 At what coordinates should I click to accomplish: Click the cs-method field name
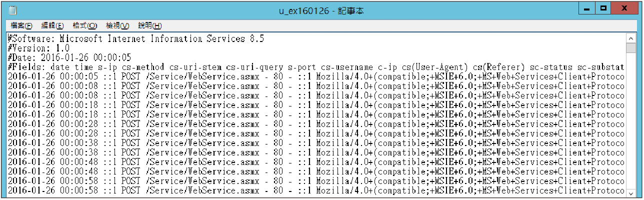(143, 67)
